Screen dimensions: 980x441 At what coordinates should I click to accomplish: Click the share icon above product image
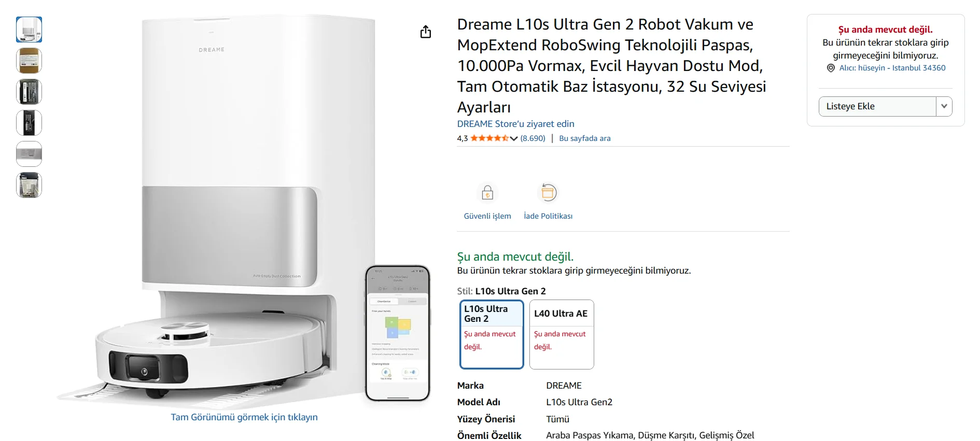425,32
